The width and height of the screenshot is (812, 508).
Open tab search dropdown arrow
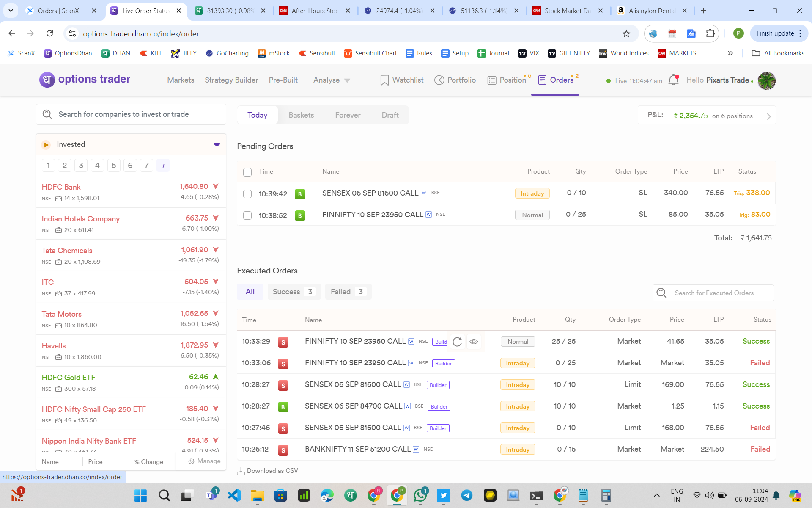11,11
